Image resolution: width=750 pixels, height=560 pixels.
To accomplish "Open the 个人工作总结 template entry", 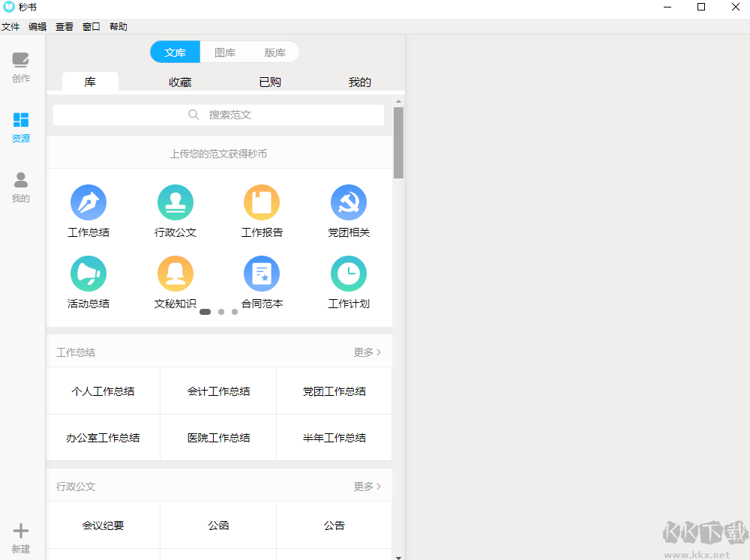I will point(103,391).
